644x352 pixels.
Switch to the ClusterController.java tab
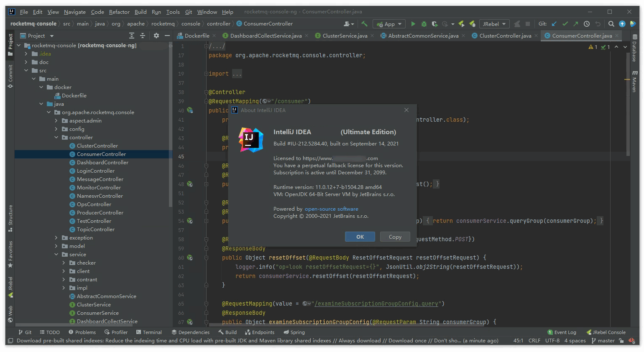(x=505, y=36)
